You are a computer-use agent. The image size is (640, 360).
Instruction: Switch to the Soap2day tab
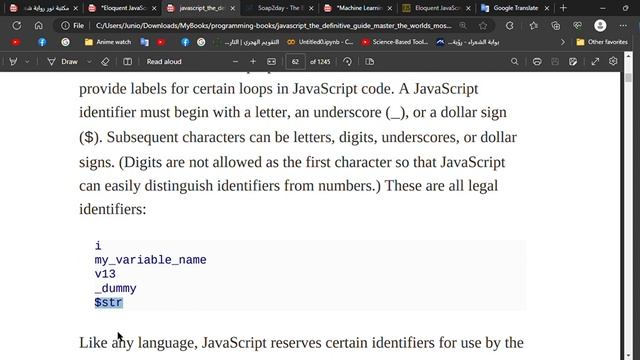[x=279, y=8]
